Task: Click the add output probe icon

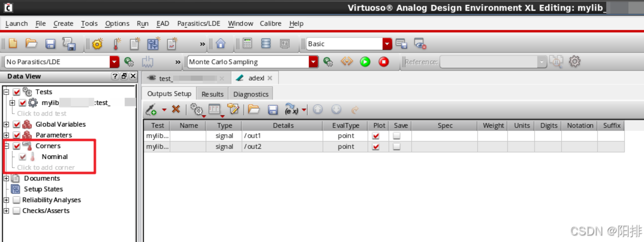Action: coord(151,109)
